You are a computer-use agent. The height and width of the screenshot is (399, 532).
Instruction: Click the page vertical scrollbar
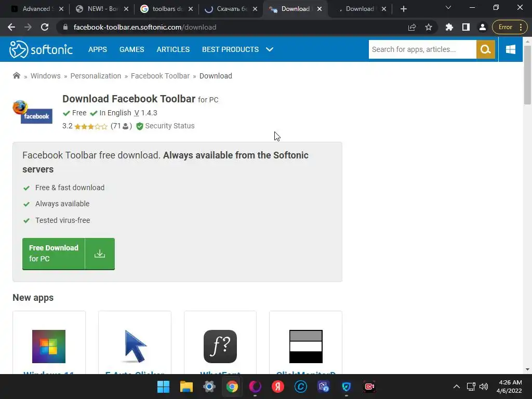[x=527, y=75]
